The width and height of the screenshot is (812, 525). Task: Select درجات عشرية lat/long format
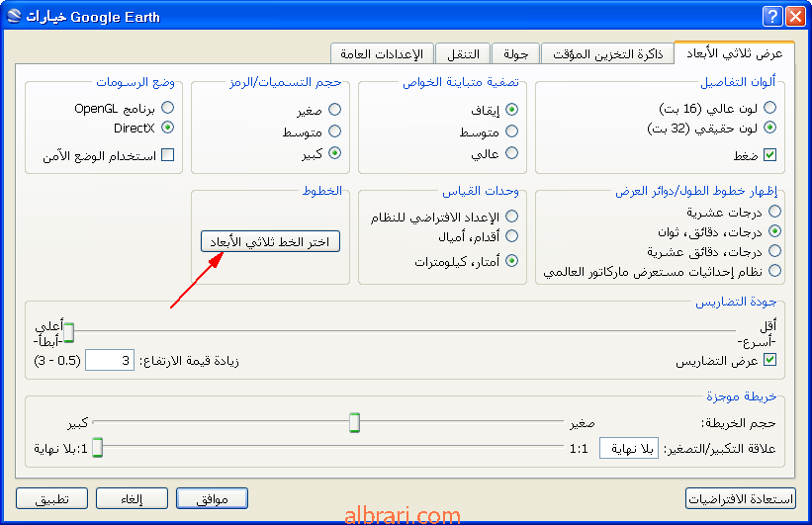pyautogui.click(x=774, y=212)
